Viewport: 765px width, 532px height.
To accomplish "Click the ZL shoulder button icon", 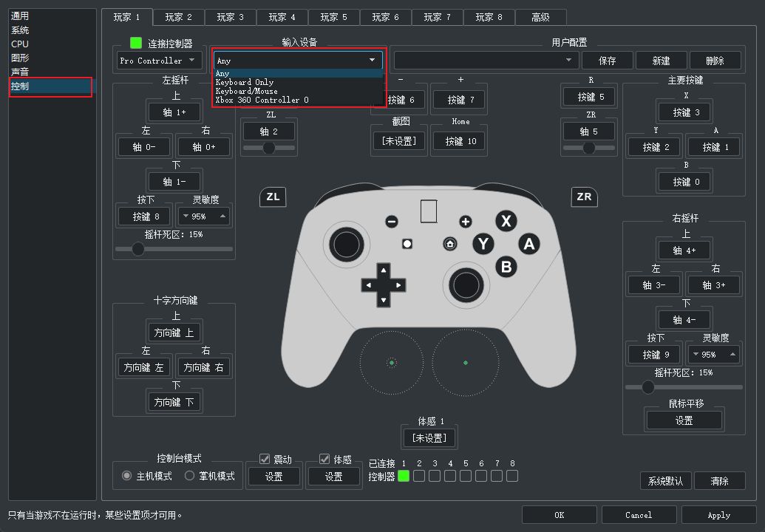I will point(273,197).
